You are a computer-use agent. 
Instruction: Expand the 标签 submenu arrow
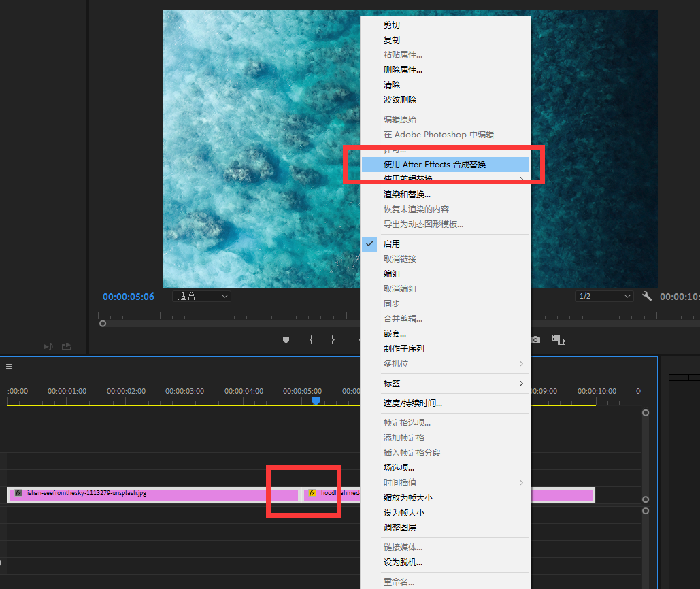click(522, 384)
